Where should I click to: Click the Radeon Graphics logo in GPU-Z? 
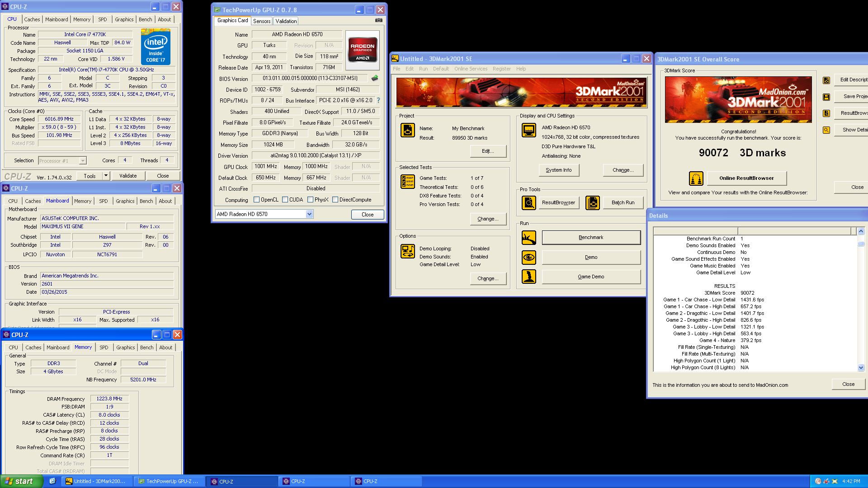click(x=363, y=50)
